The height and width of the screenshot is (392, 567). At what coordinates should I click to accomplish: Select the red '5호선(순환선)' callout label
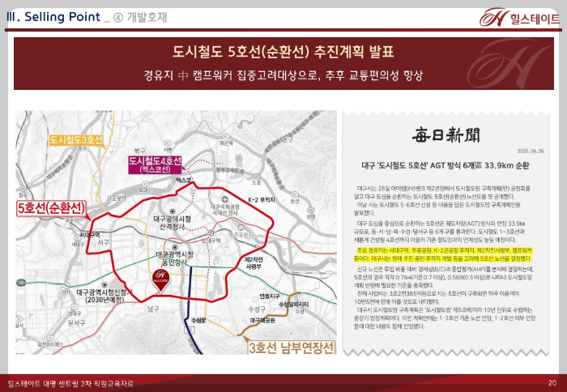(x=52, y=208)
